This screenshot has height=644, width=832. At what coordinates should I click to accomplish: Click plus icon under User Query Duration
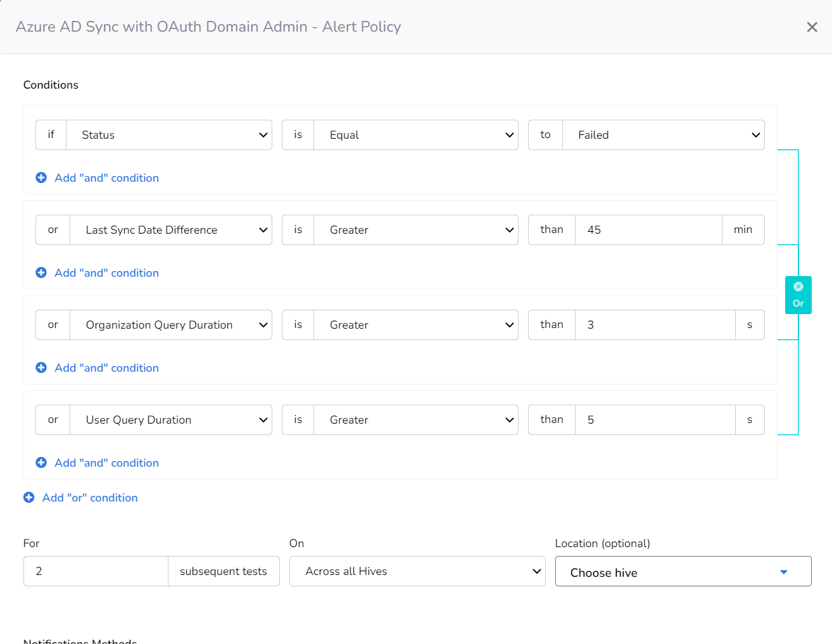click(41, 463)
